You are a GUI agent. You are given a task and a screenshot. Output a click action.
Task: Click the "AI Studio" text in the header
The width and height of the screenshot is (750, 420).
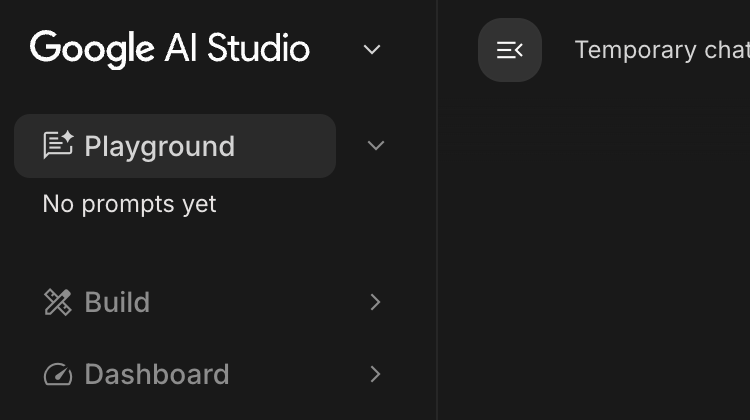(238, 48)
